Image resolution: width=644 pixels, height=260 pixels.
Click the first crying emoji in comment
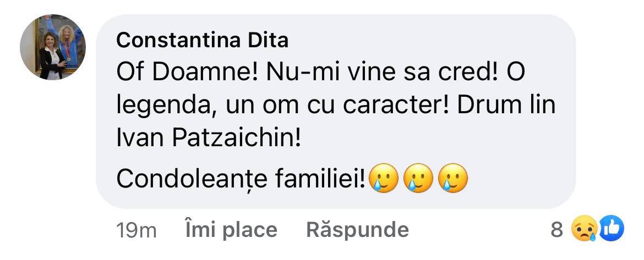384,178
